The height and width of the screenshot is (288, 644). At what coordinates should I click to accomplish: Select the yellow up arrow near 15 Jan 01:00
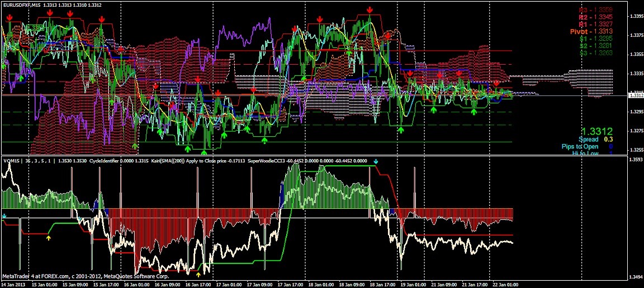click(49, 238)
